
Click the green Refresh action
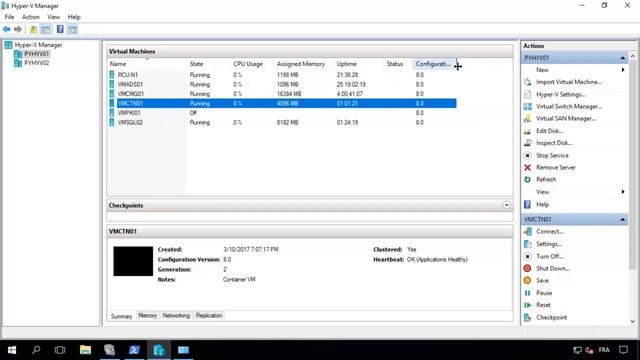[546, 180]
